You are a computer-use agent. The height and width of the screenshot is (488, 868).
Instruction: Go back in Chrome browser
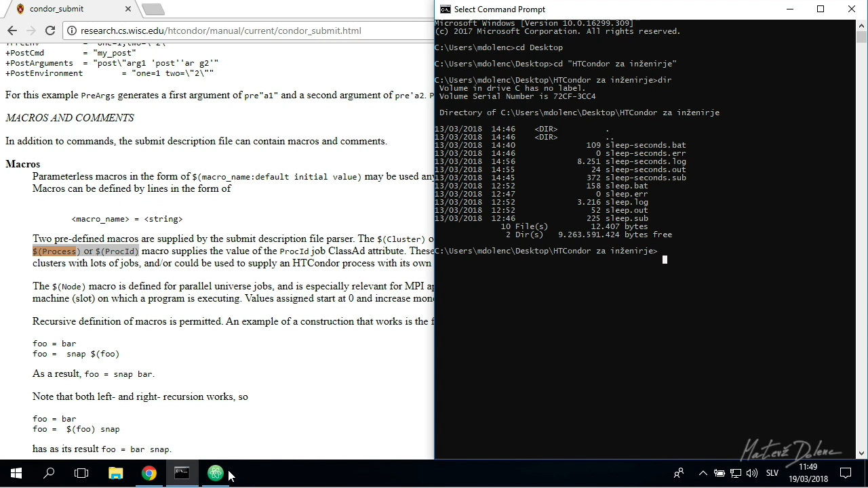(x=12, y=30)
